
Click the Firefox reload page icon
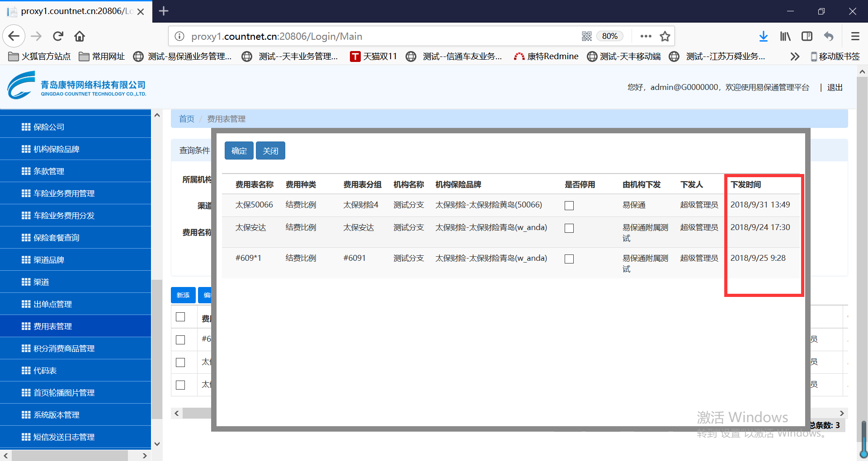tap(58, 36)
